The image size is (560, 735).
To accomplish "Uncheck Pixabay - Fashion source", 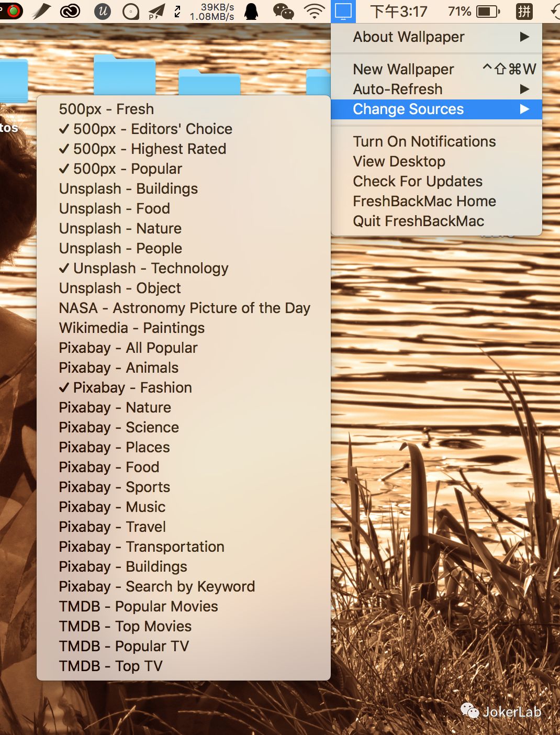I will coord(184,387).
